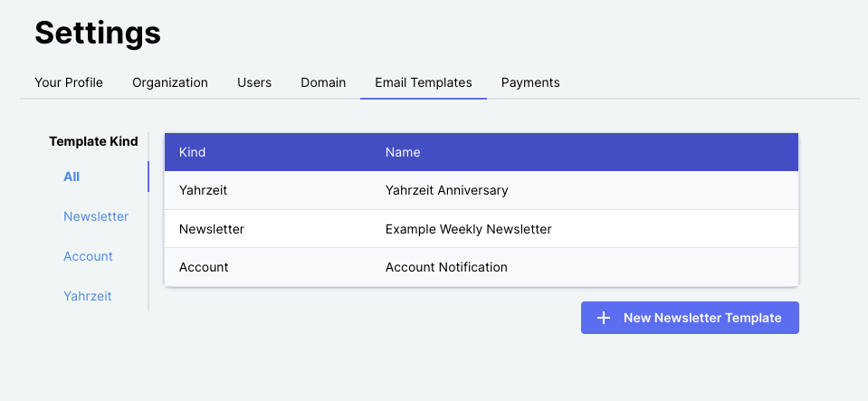Go to the Users tab
This screenshot has width=868, height=401.
click(254, 82)
